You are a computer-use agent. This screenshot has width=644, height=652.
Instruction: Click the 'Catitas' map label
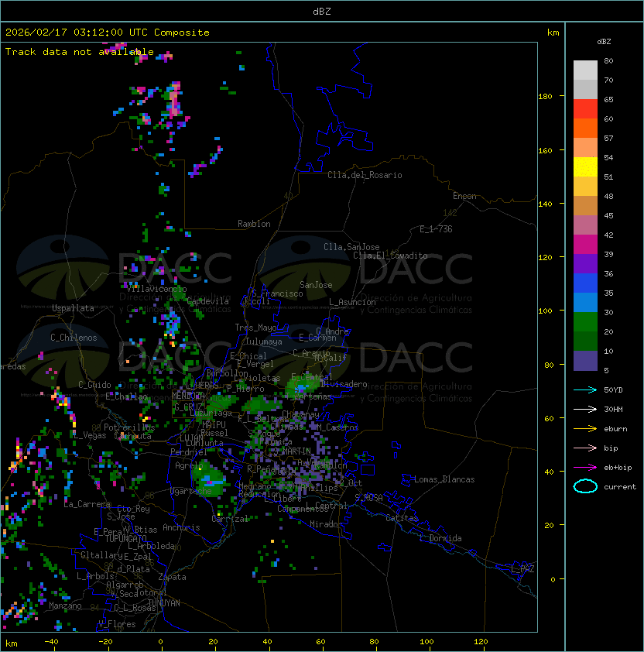point(402,518)
